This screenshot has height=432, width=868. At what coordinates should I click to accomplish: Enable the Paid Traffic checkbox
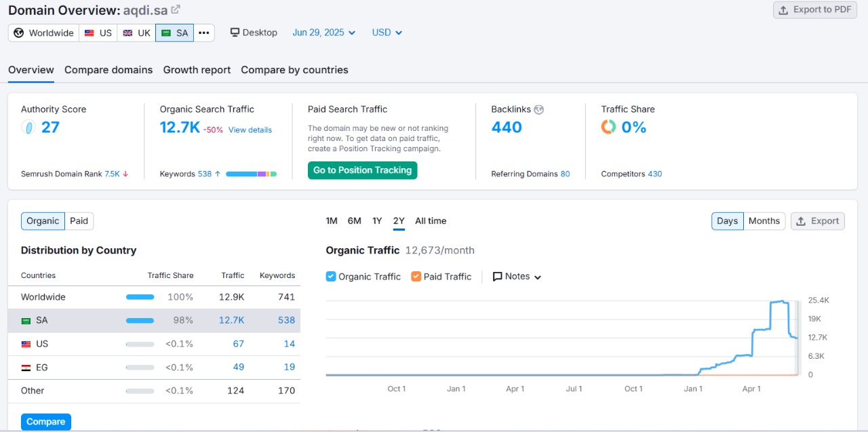416,276
